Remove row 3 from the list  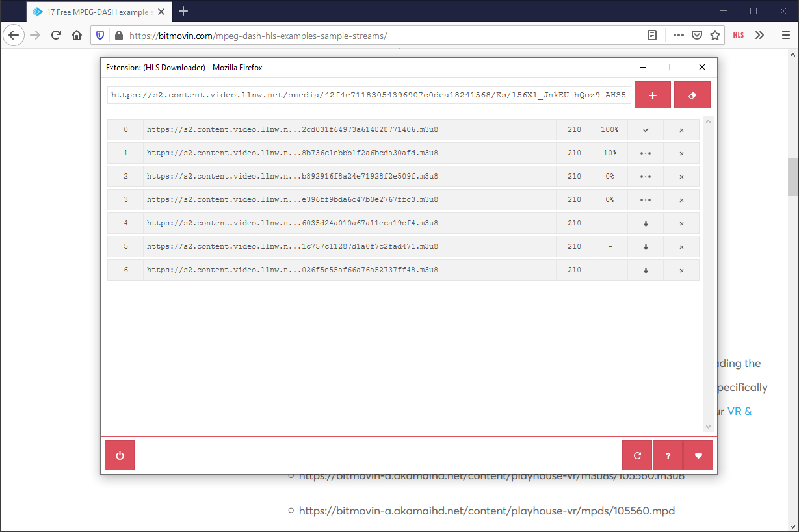(x=681, y=200)
